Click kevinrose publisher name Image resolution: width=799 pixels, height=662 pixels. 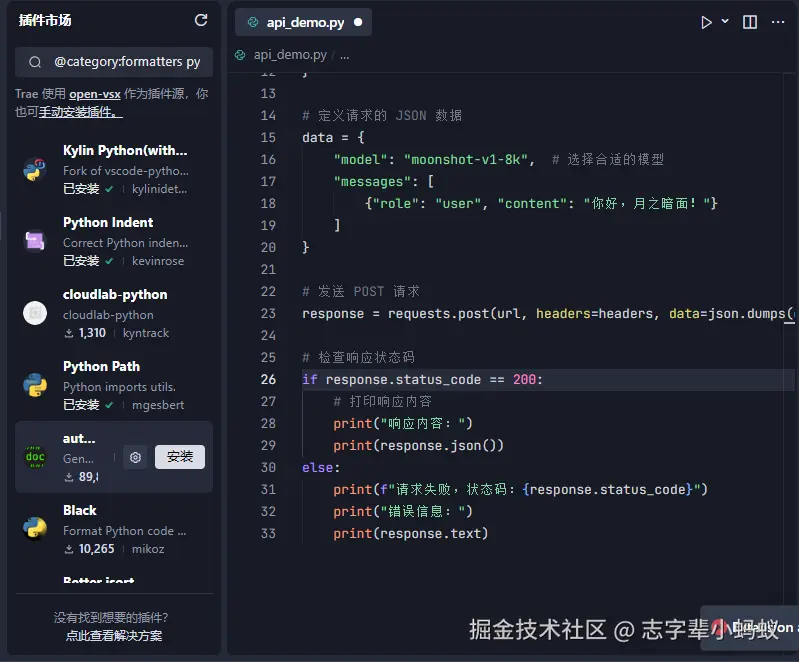click(x=158, y=261)
